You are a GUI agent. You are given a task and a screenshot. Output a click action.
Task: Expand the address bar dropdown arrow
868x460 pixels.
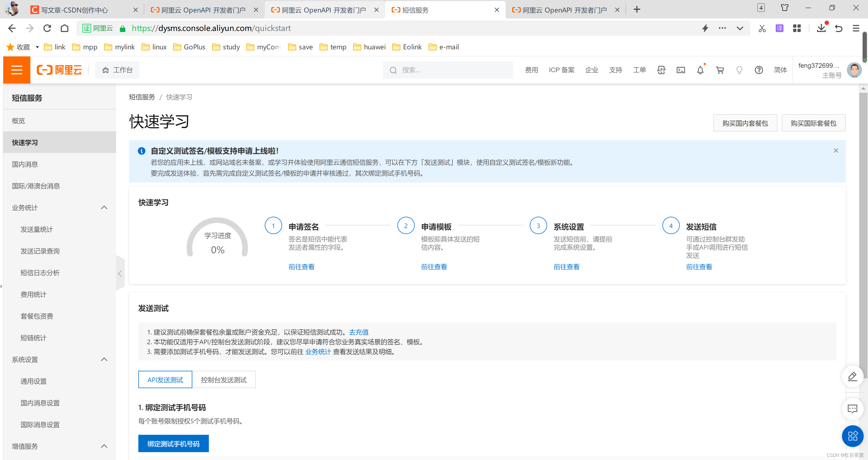(740, 28)
